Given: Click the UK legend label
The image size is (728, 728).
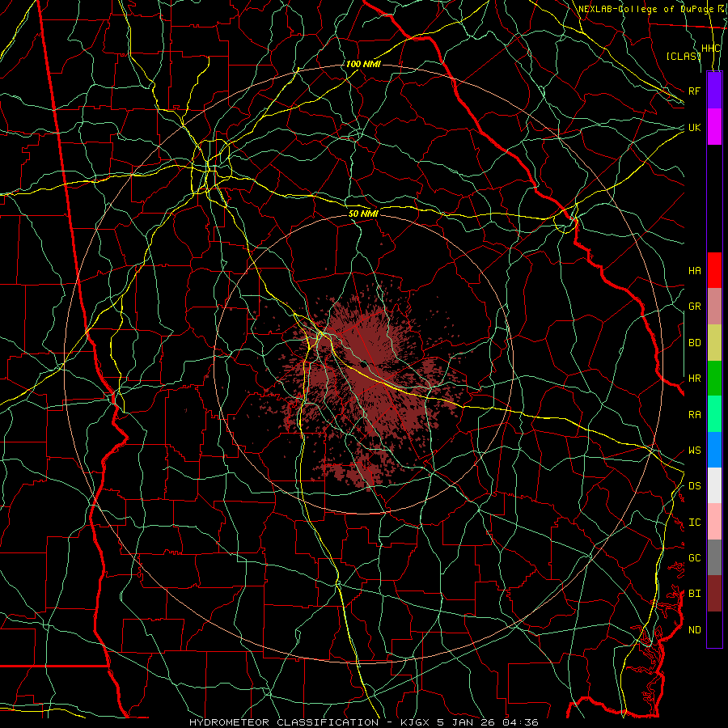Looking at the screenshot, I should click(694, 127).
